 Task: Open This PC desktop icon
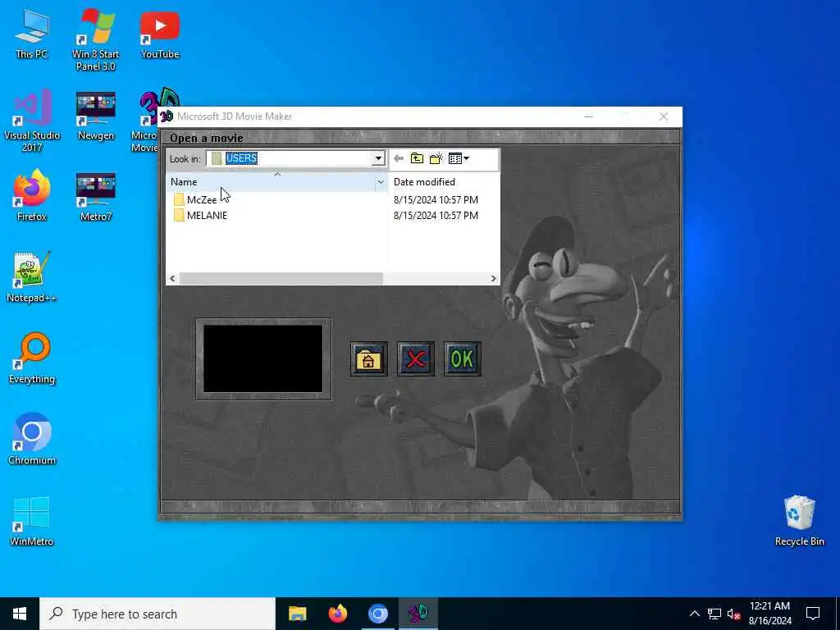pyautogui.click(x=32, y=34)
